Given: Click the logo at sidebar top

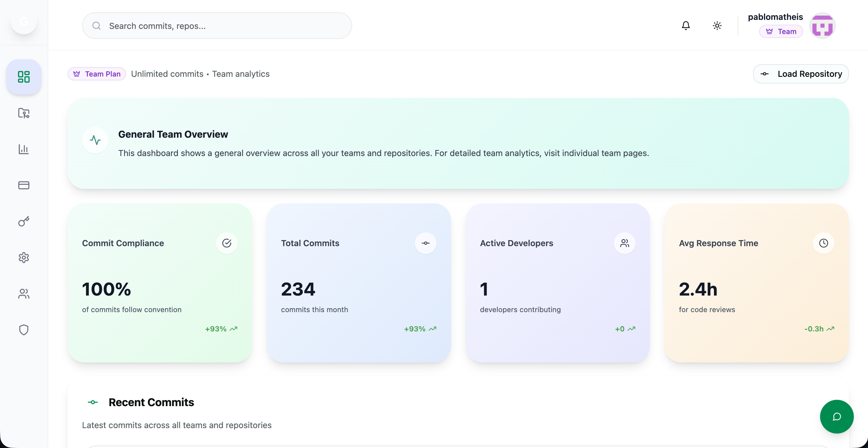Looking at the screenshot, I should point(24,22).
